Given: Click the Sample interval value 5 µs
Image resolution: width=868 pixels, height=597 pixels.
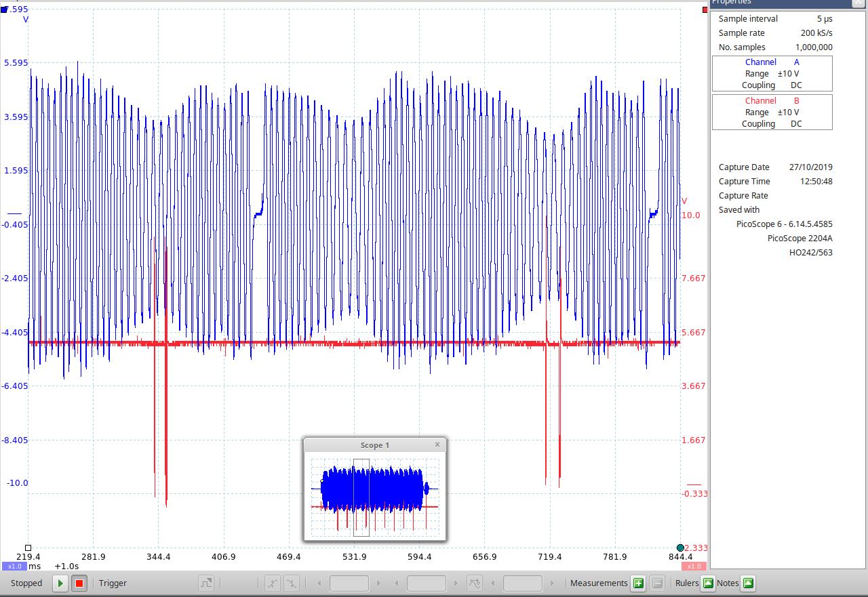Looking at the screenshot, I should [825, 18].
